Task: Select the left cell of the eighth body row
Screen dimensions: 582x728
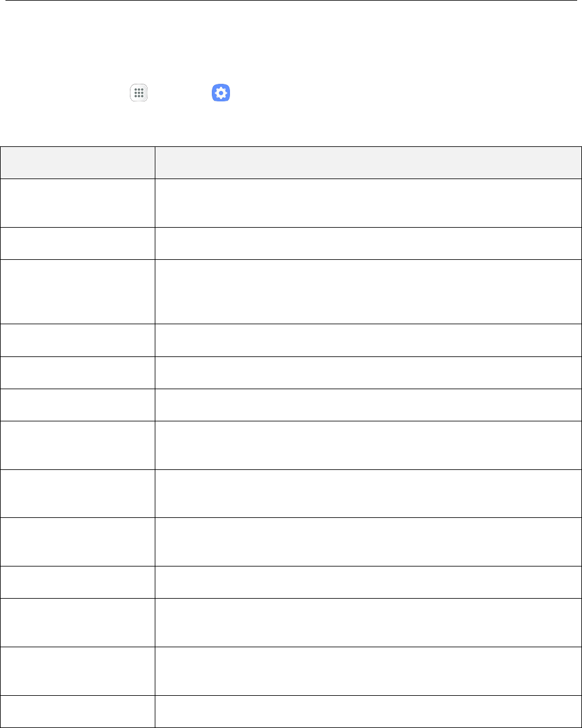Action: tap(77, 493)
